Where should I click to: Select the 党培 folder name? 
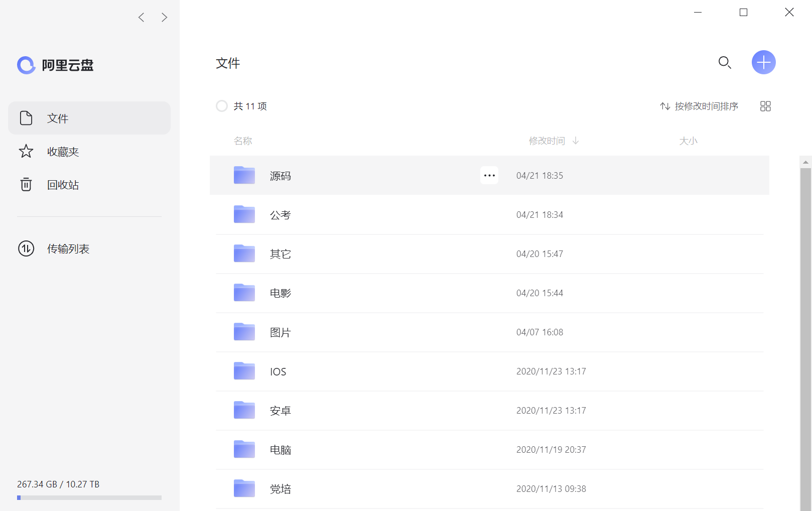coord(281,489)
